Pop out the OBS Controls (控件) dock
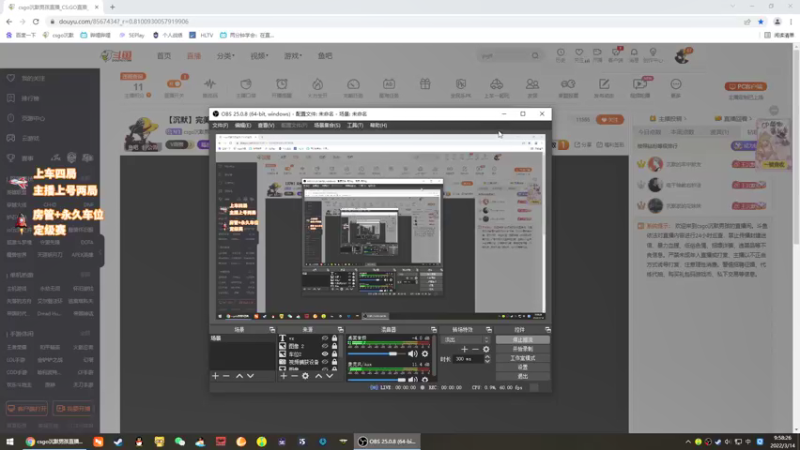The width and height of the screenshot is (800, 450). 547,330
